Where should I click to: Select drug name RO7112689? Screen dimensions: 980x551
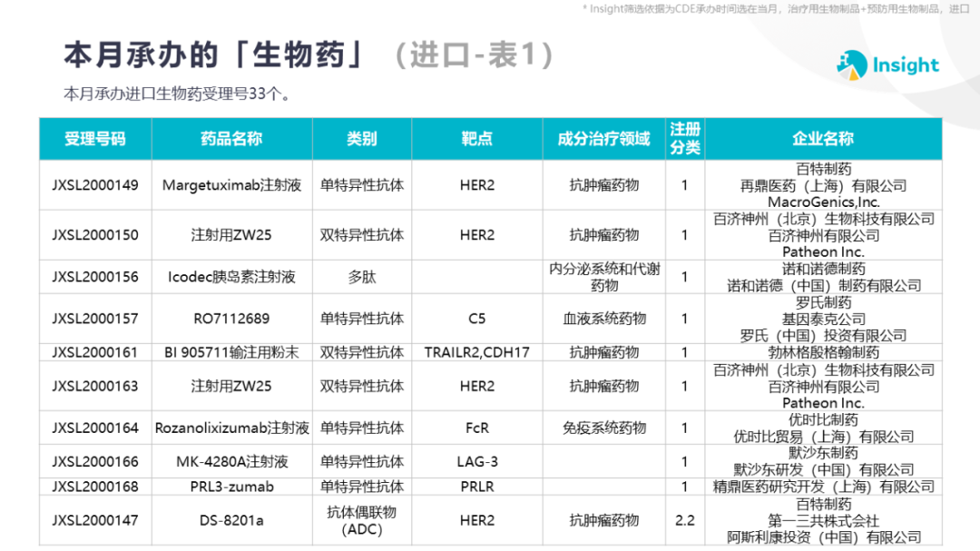point(231,319)
